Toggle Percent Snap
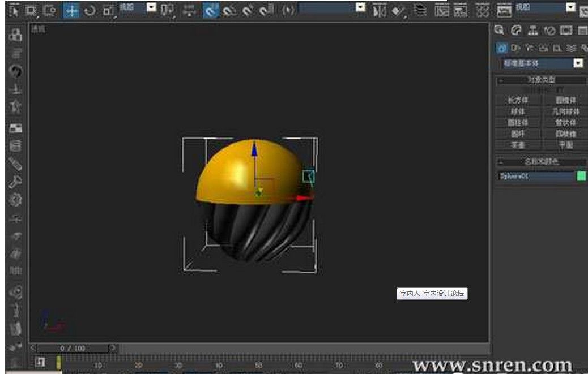This screenshot has height=374, width=588. tap(248, 11)
